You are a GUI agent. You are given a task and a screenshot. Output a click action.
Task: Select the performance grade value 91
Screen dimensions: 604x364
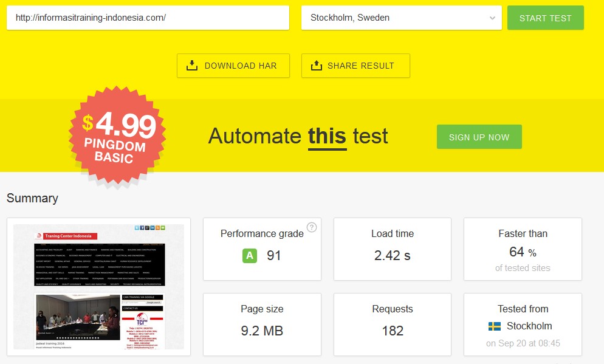pos(274,255)
